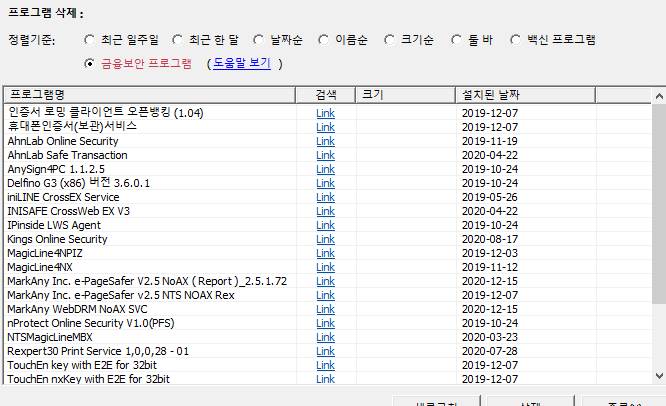Select the nProtect Online Security V1.0(PFS) entry
666x406 pixels.
coord(91,323)
